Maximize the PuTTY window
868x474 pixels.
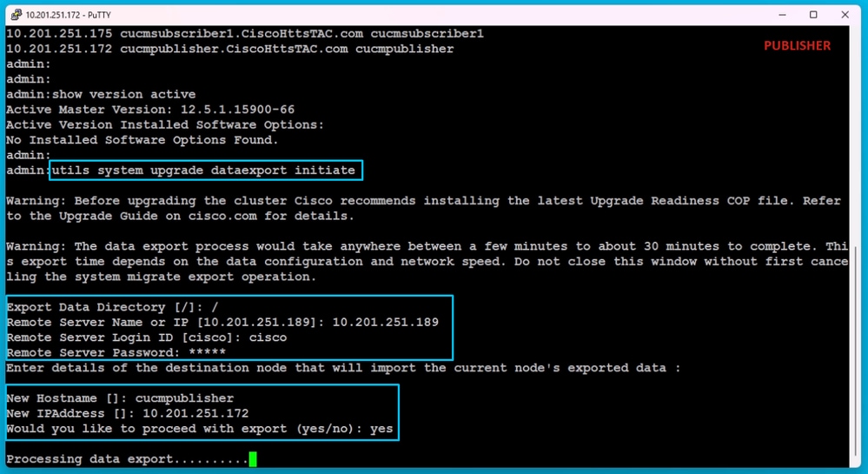click(x=813, y=15)
